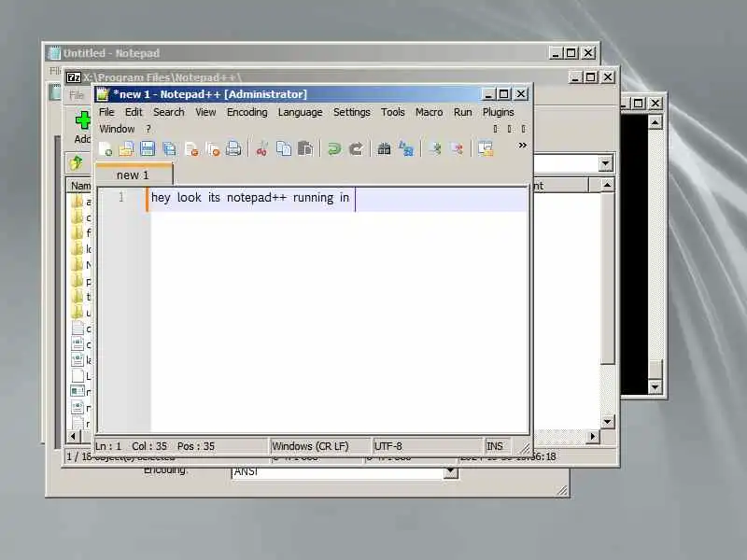The height and width of the screenshot is (560, 747).
Task: Open the Macro menu
Action: (x=429, y=112)
